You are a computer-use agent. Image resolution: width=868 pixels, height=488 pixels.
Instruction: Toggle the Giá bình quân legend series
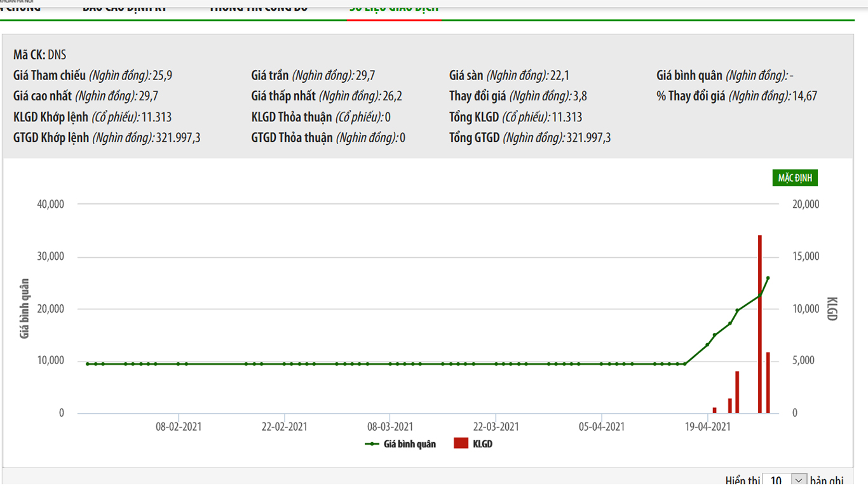(409, 444)
